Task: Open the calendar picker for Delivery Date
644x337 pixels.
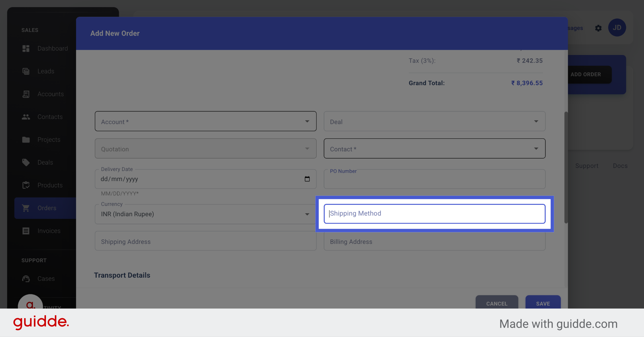Action: coord(307,179)
